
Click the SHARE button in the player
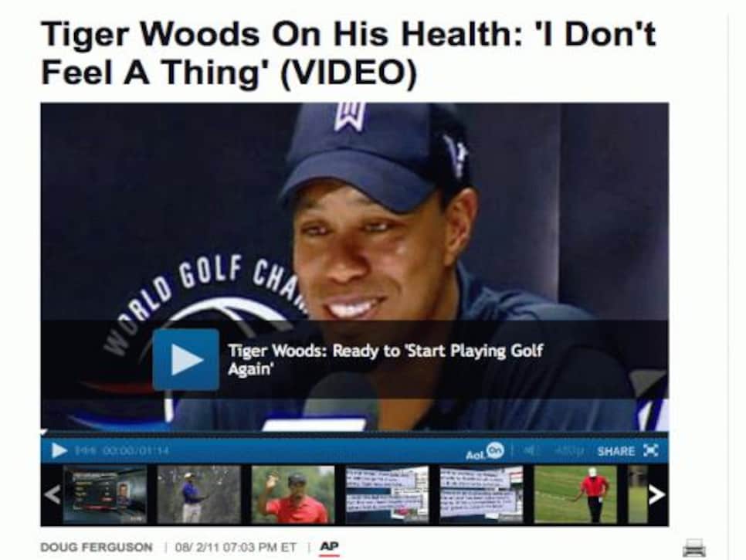tap(616, 451)
